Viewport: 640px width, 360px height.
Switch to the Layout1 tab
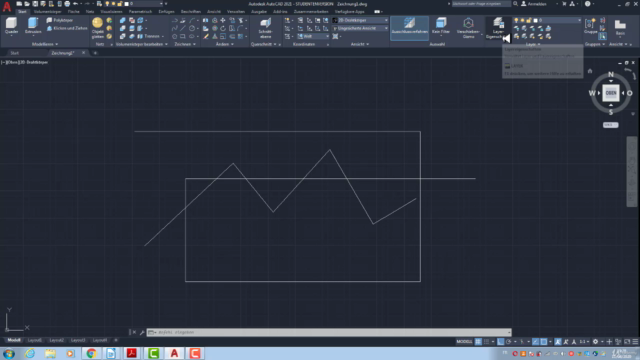tap(35, 340)
